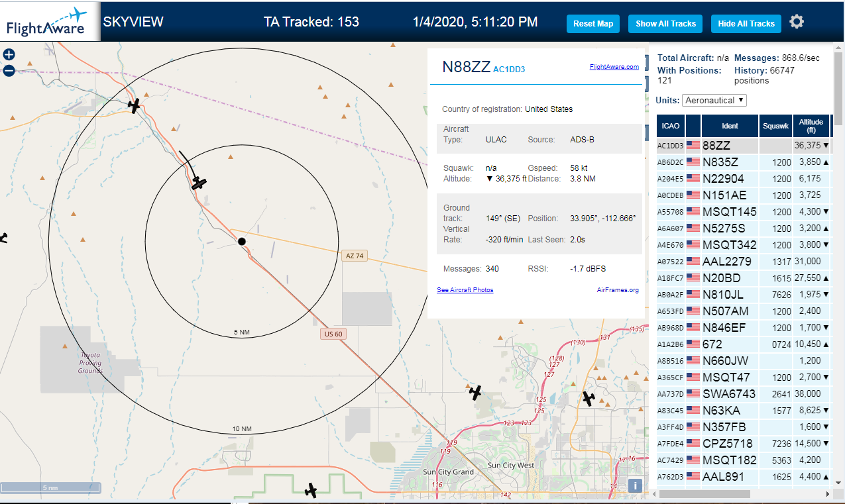The height and width of the screenshot is (504, 845).
Task: Select the aircraft icon on the orange road east of marker 125
Action: click(589, 398)
